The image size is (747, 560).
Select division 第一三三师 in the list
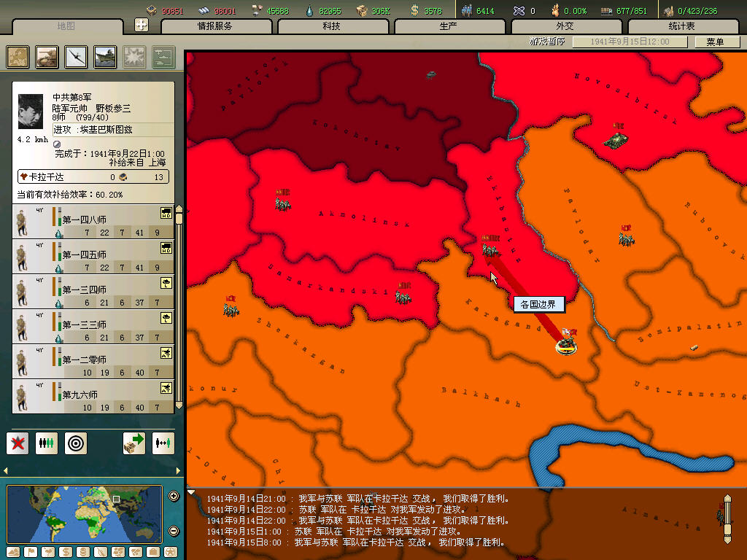[93, 326]
